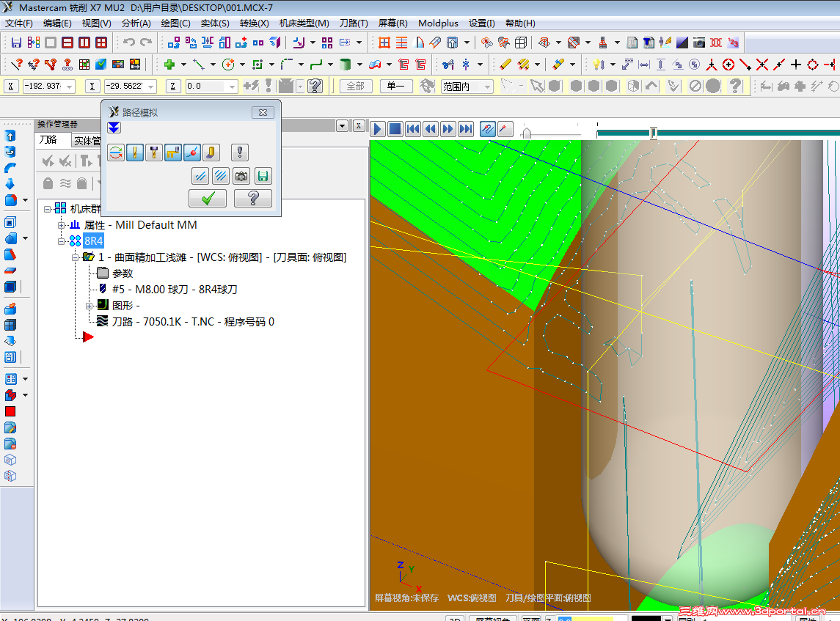The image size is (840, 621).
Task: Click the 全部 select all button
Action: point(356,86)
